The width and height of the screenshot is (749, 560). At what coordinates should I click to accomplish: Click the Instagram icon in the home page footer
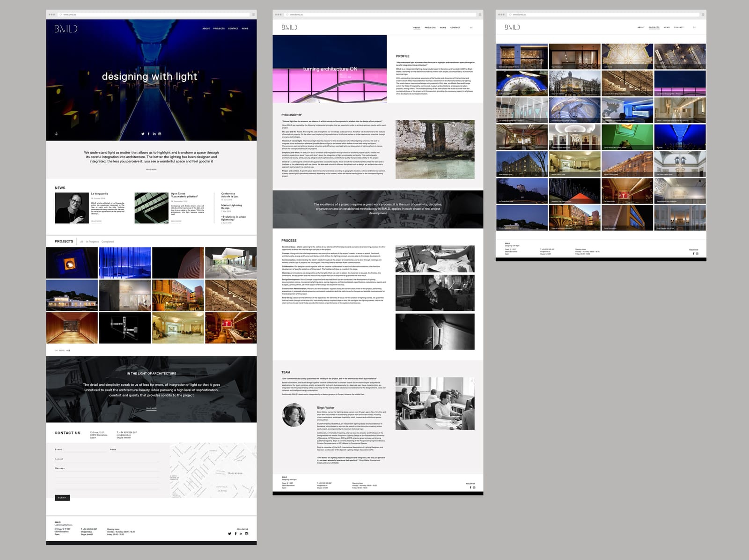point(247,534)
